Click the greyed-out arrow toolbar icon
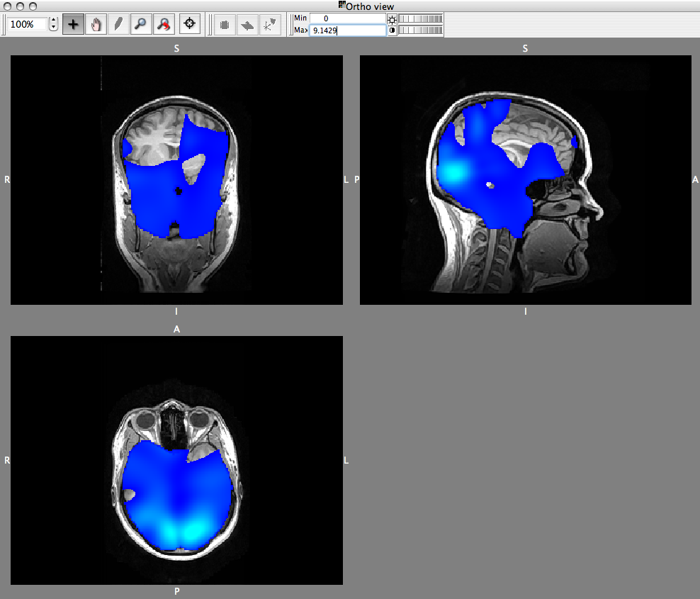 247,24
